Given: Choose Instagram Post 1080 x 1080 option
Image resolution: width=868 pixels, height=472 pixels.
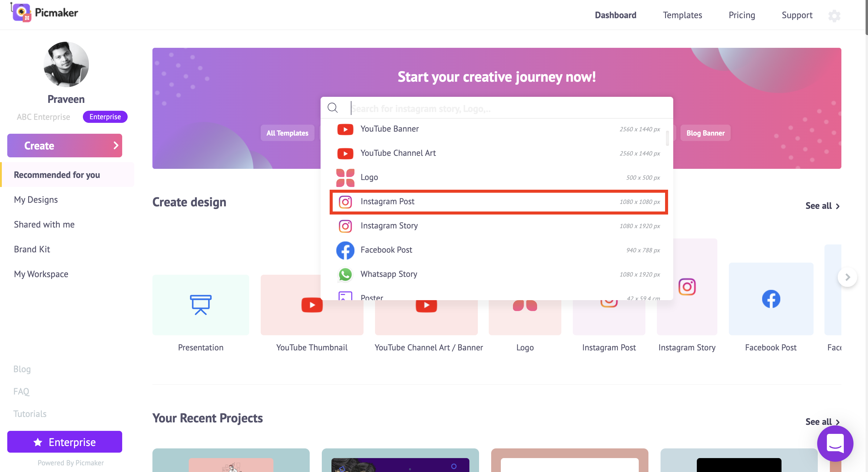Looking at the screenshot, I should 499,202.
